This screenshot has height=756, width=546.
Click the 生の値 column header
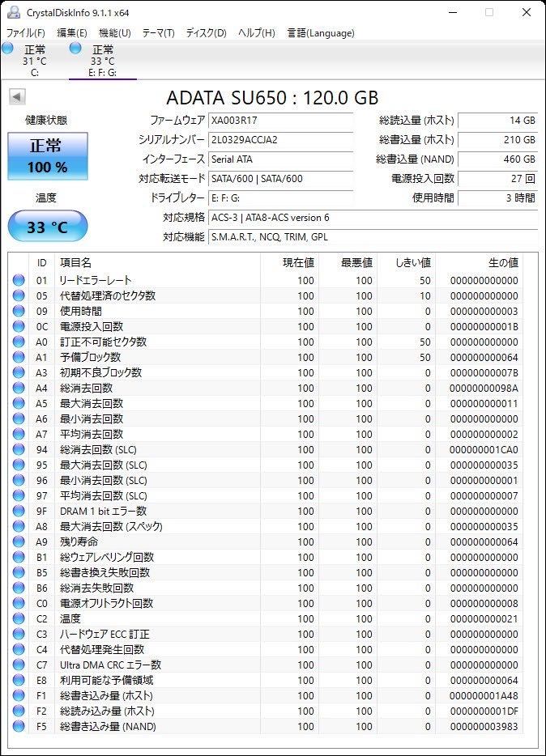pos(479,263)
